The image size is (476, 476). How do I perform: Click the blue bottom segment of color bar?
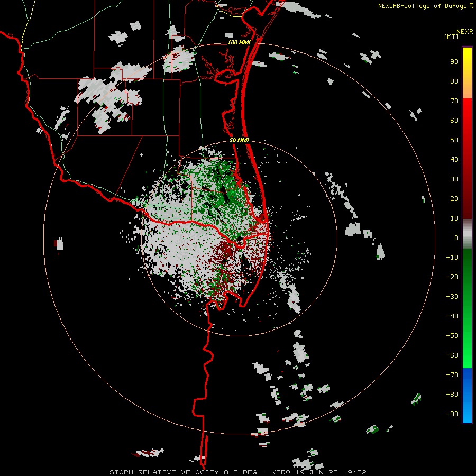coord(467,396)
